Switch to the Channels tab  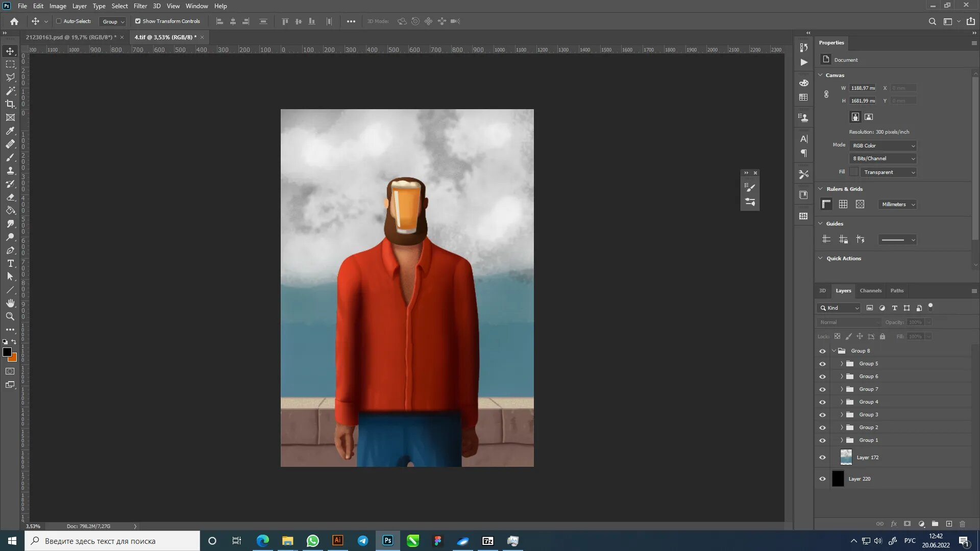tap(870, 291)
